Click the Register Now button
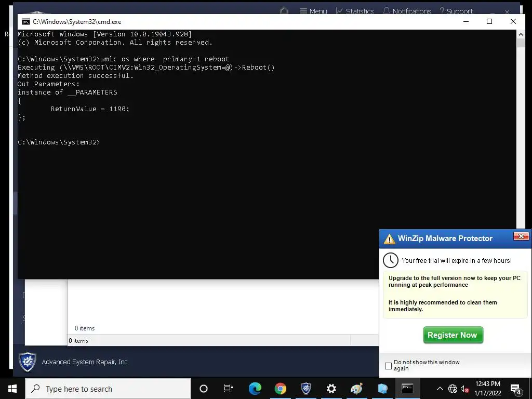This screenshot has width=532, height=399. click(x=453, y=335)
